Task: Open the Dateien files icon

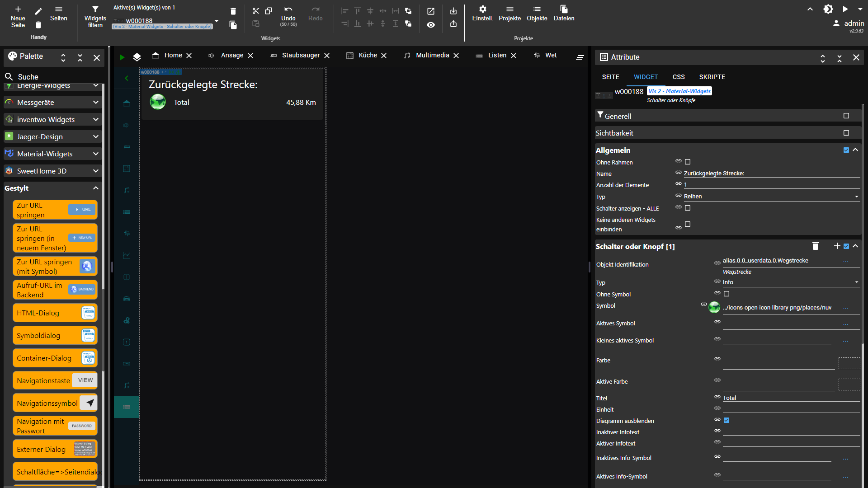Action: click(x=564, y=9)
